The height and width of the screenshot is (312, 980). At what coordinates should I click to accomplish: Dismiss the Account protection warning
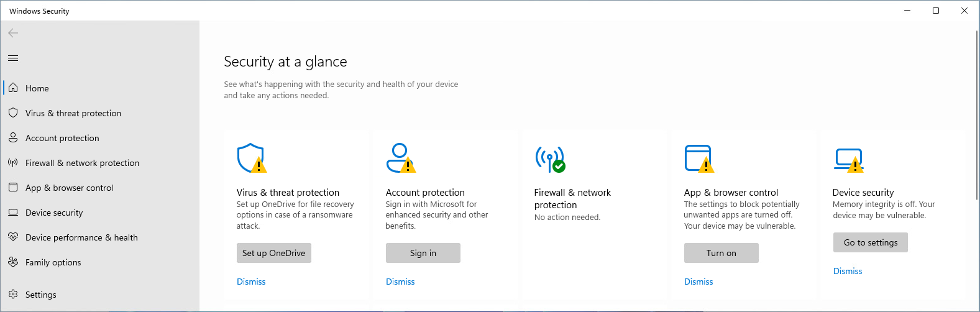tap(400, 282)
